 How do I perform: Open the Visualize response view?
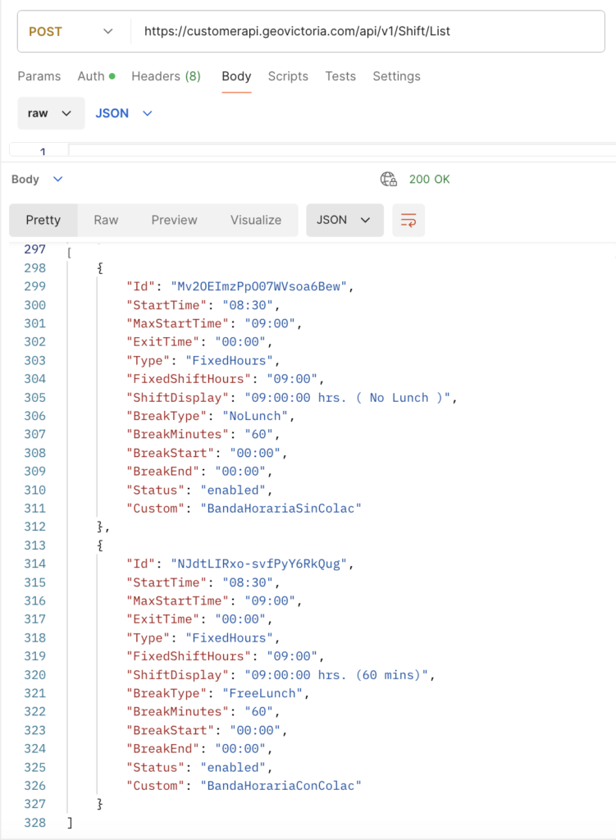tap(256, 220)
